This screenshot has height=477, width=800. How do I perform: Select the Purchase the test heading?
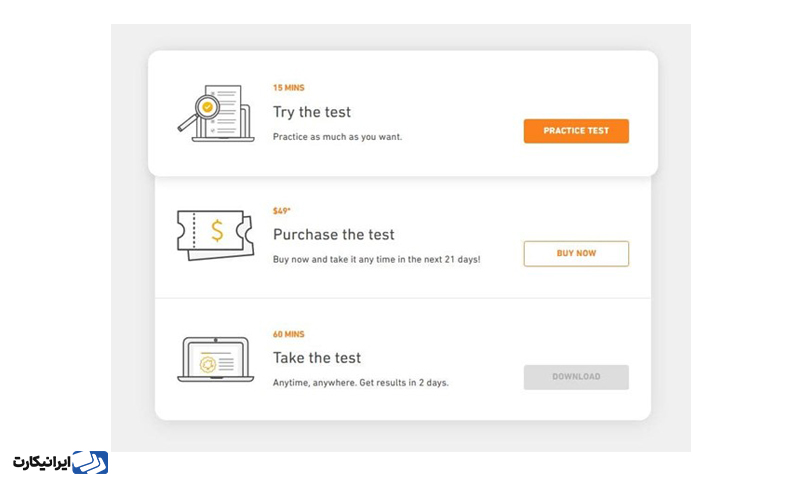coord(334,235)
